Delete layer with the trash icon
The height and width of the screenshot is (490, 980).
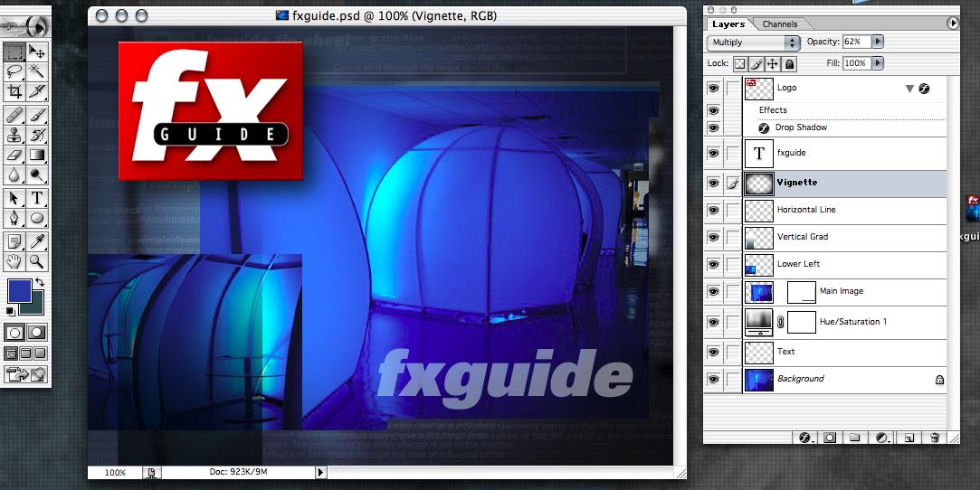pyautogui.click(x=935, y=438)
